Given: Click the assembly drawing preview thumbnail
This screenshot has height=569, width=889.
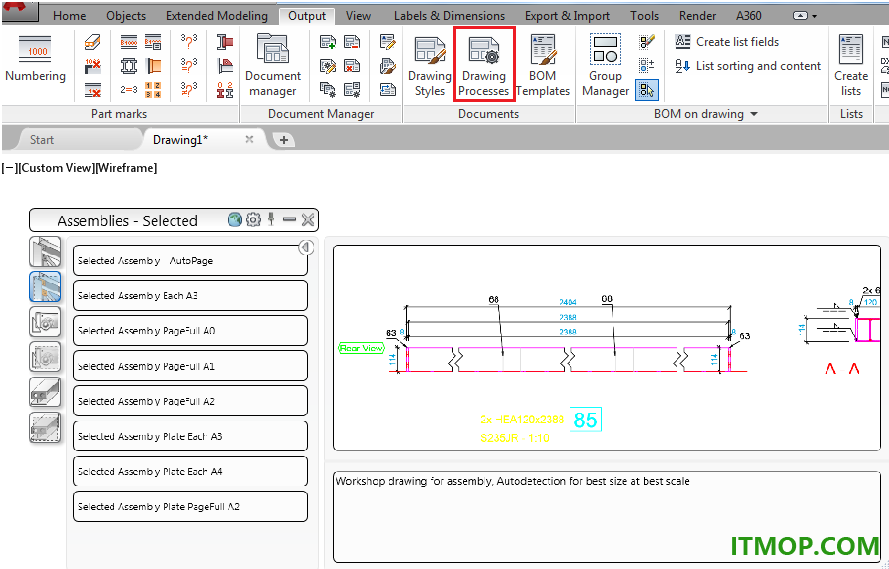Looking at the screenshot, I should pos(607,348).
